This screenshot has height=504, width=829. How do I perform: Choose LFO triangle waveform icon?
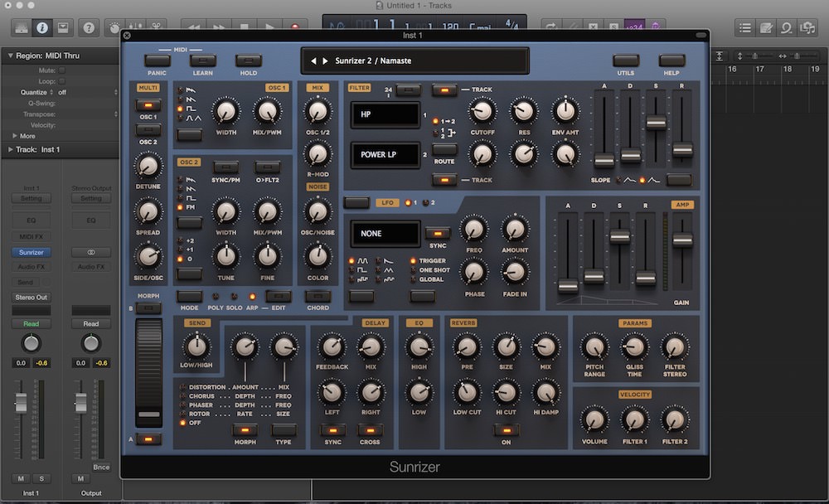389,270
